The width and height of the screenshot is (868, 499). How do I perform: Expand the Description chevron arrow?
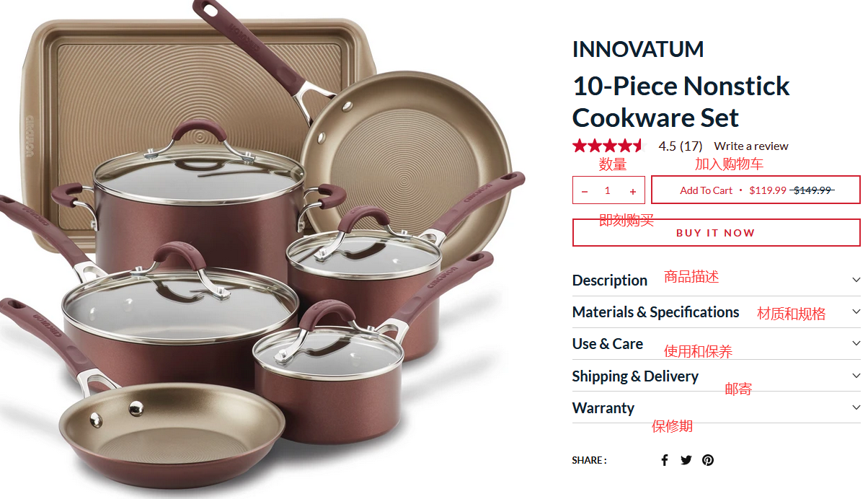click(856, 280)
